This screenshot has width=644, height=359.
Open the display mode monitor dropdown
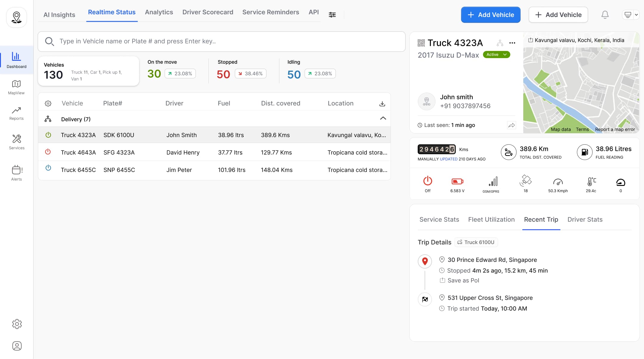point(631,15)
